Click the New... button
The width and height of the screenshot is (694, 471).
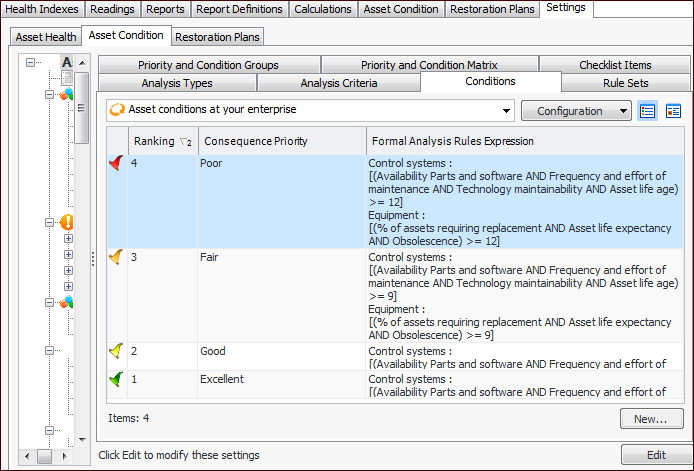tap(651, 419)
